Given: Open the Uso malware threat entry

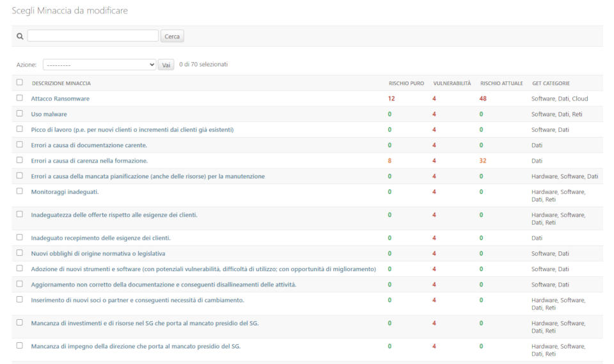Looking at the screenshot, I should 49,114.
